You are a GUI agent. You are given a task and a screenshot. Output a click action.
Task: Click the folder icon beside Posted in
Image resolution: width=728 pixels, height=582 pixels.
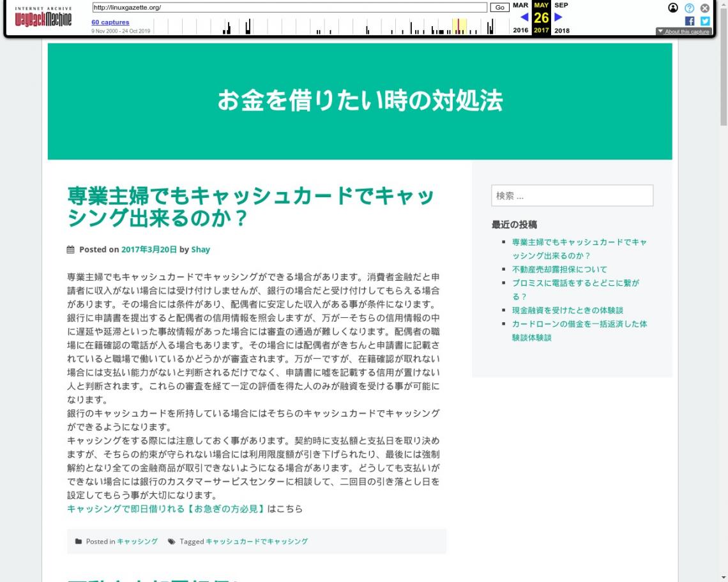pyautogui.click(x=79, y=541)
